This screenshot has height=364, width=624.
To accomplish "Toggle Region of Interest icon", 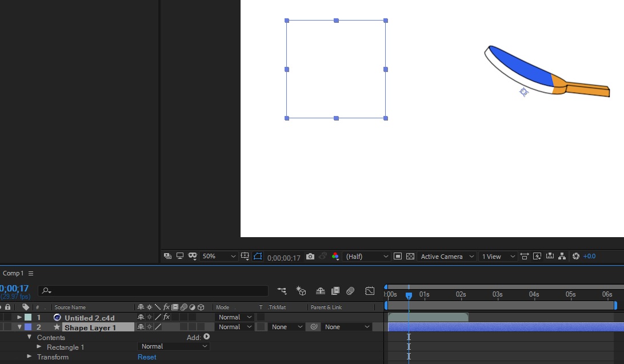I will [398, 256].
